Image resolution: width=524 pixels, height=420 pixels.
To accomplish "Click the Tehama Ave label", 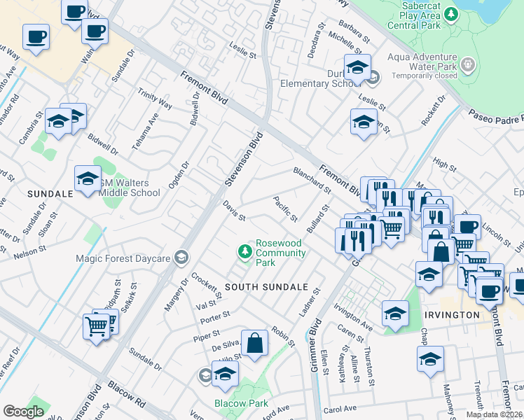I will tap(145, 132).
